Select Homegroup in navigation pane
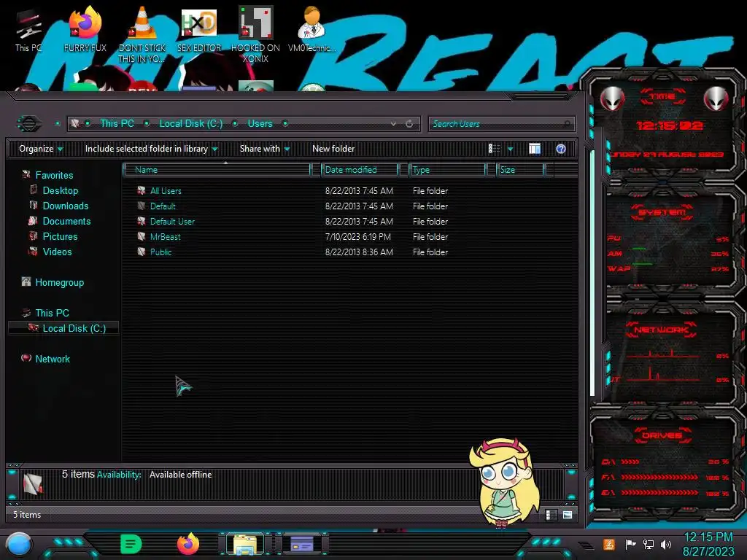Image resolution: width=747 pixels, height=560 pixels. (x=60, y=282)
